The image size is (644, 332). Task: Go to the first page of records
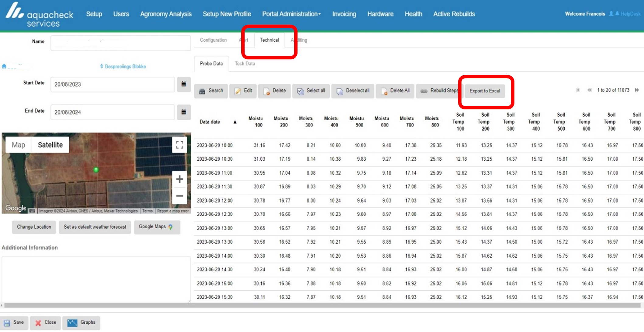coord(578,90)
